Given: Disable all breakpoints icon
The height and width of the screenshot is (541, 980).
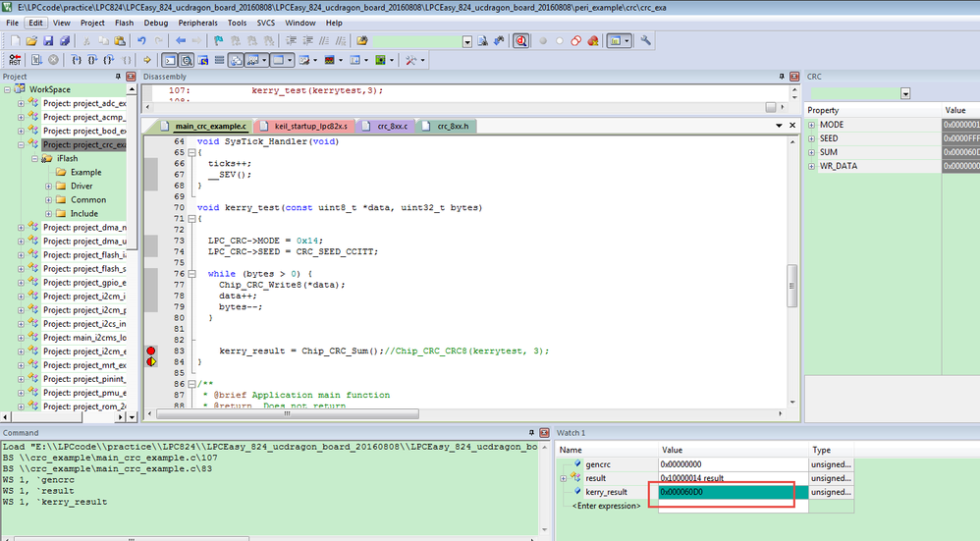Looking at the screenshot, I should coord(575,40).
